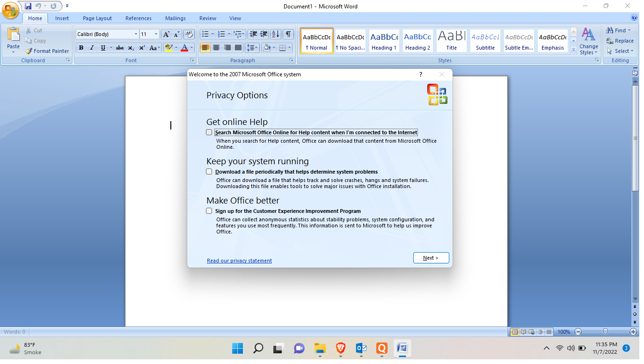Check Customer Experience Improvement Program sign-up
This screenshot has height=364, width=644.
coord(209,211)
